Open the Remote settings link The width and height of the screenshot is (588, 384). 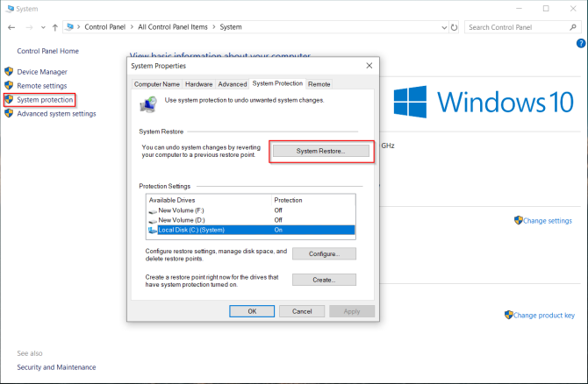42,86
